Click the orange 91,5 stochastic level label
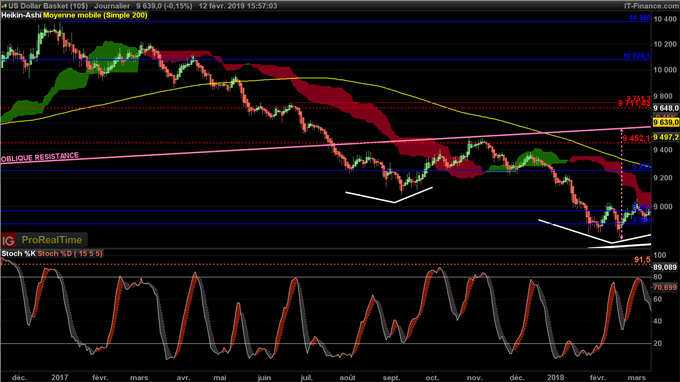The image size is (680, 382). [x=642, y=260]
